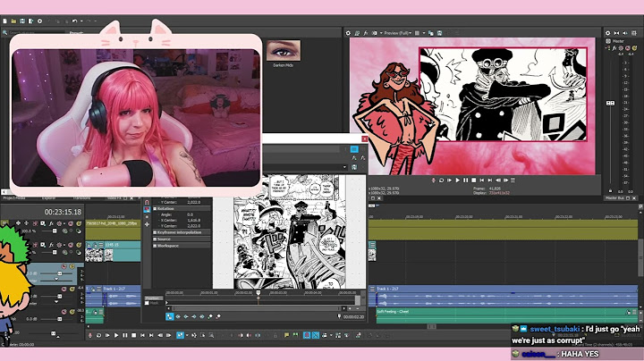644x361 pixels.
Task: Click Play in the video preview transport
Action: 458,180
